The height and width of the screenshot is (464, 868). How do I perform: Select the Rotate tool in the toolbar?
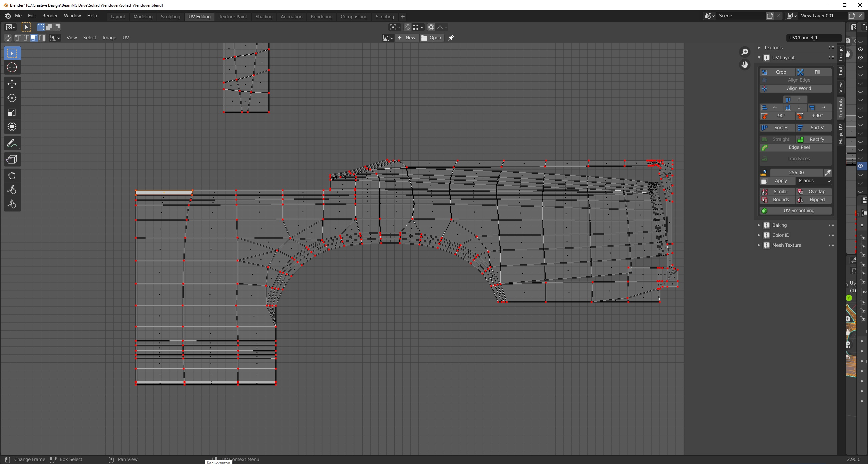click(x=12, y=98)
